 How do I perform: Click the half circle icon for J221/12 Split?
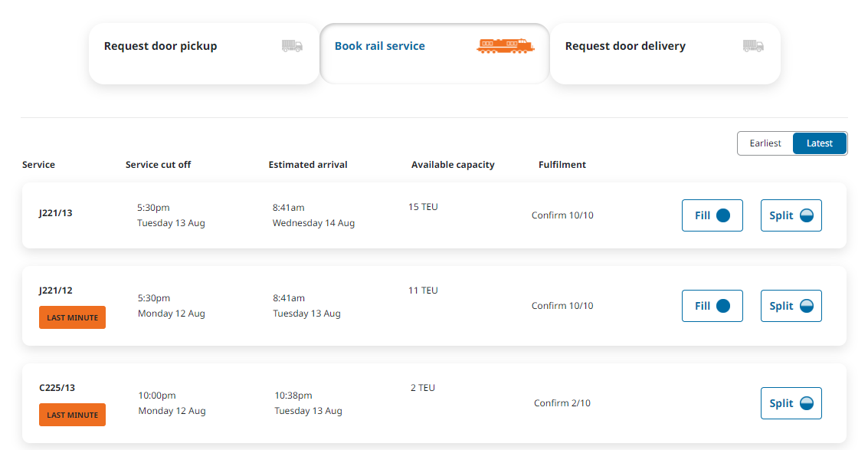click(x=806, y=306)
